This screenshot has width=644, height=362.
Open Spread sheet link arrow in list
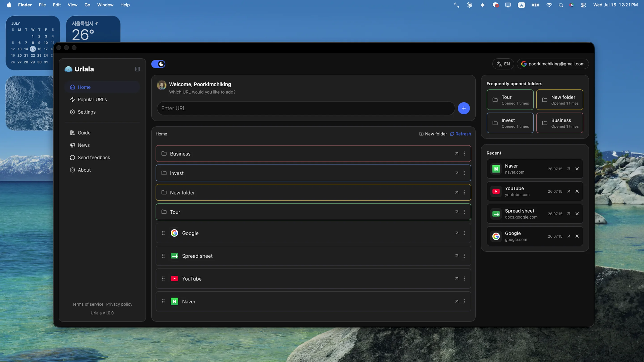(x=457, y=256)
